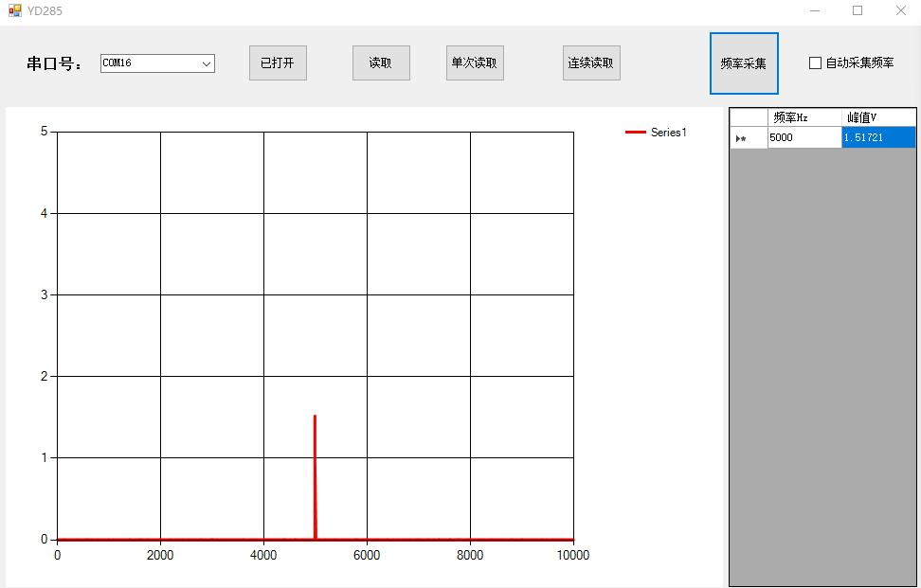Click the 8000 x-axis label

(x=471, y=555)
